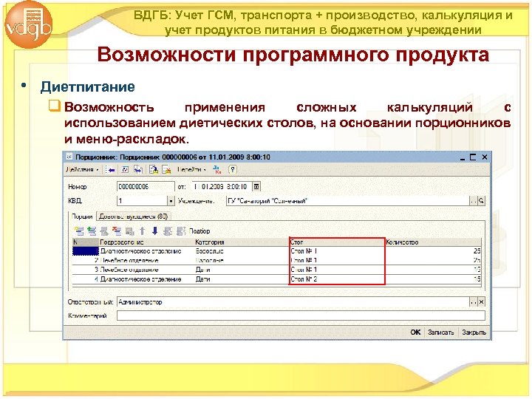The height and width of the screenshot is (399, 532).
Task: Select row 2 Лечебное отделение cell
Action: point(146,260)
